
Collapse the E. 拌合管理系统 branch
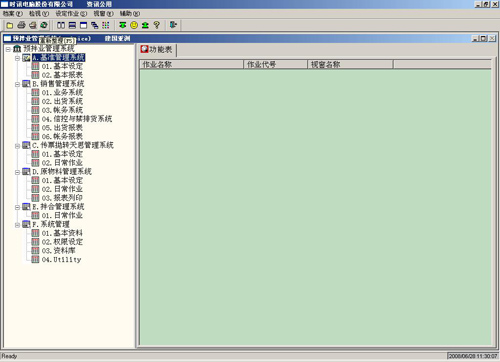tap(17, 207)
